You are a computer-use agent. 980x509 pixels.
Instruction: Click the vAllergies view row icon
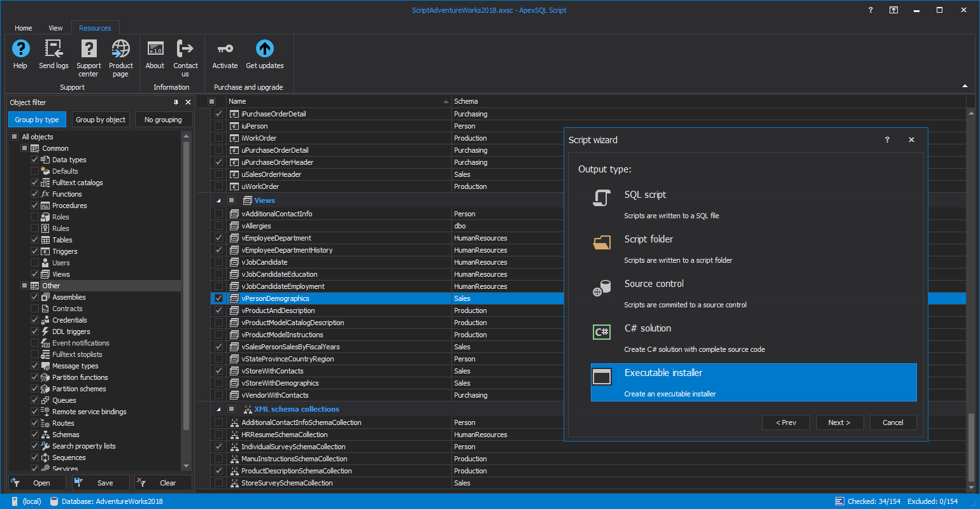point(234,226)
